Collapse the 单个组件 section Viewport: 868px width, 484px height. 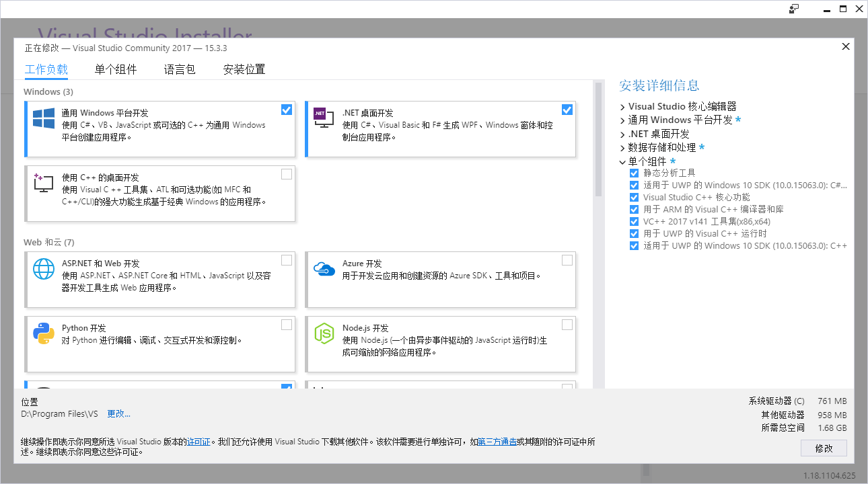click(622, 162)
